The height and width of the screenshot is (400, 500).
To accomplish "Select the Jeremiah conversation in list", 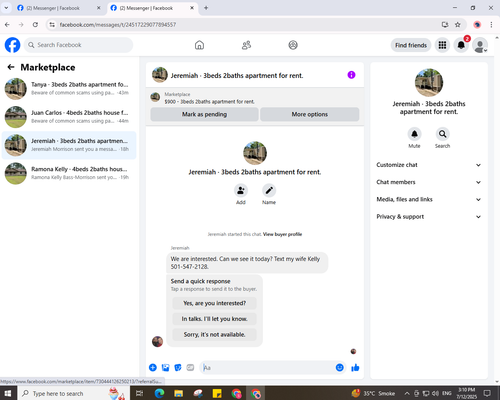I will click(x=69, y=145).
